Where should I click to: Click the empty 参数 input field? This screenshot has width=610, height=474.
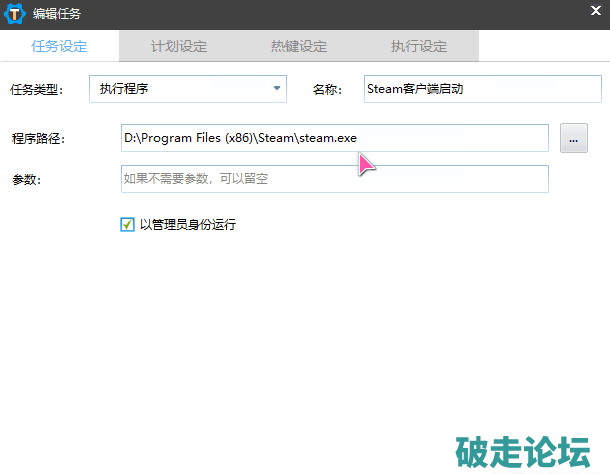tap(334, 179)
